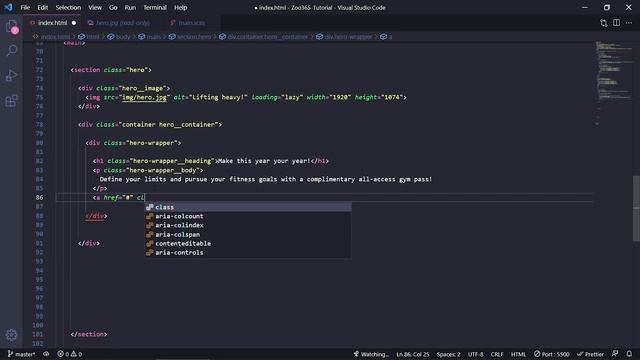The height and width of the screenshot is (360, 640).
Task: Open Run and Debug view
Action: 11,76
